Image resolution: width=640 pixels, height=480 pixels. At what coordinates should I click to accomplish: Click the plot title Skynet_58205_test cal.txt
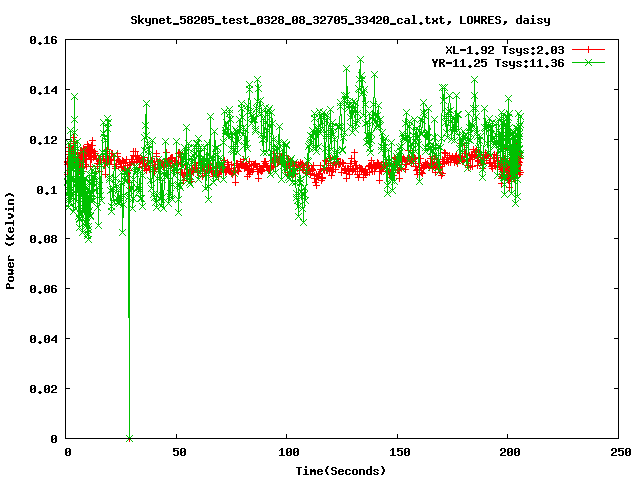pos(340,20)
